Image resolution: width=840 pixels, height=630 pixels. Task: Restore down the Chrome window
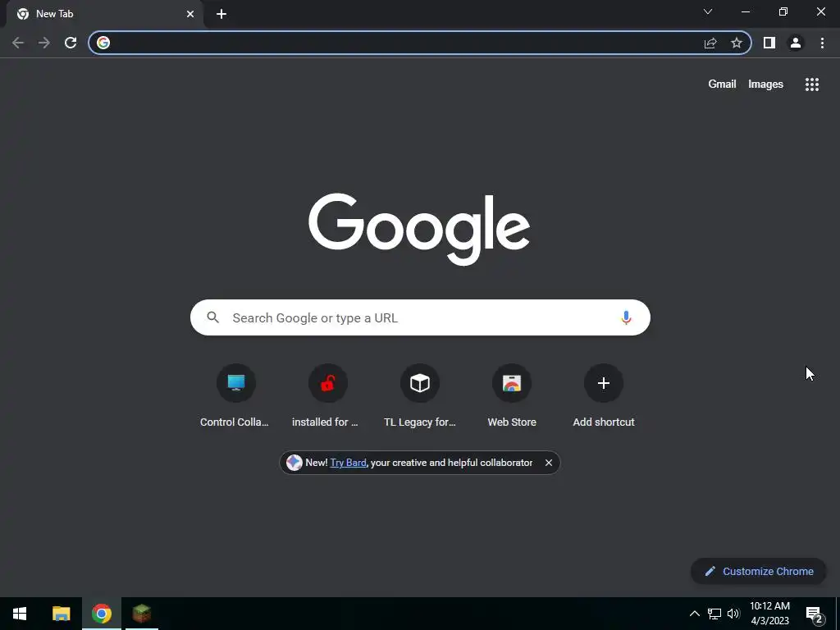coord(783,11)
